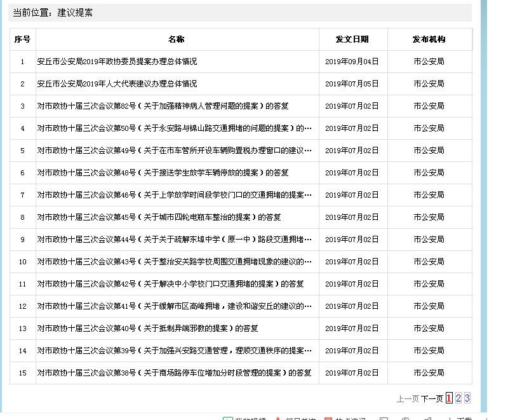Open the 第49号 车辆购置税办理窗口 reply
The height and width of the screenshot is (420, 508).
coord(174,151)
